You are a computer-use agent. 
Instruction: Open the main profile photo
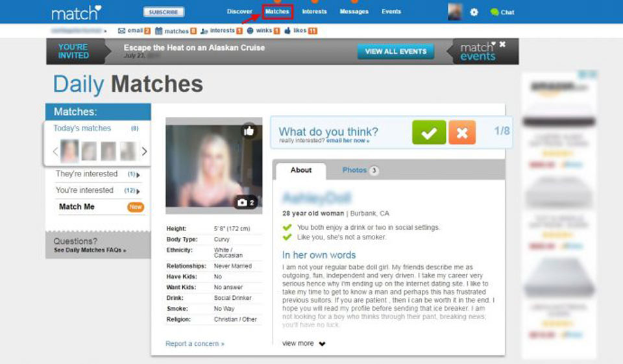click(214, 165)
